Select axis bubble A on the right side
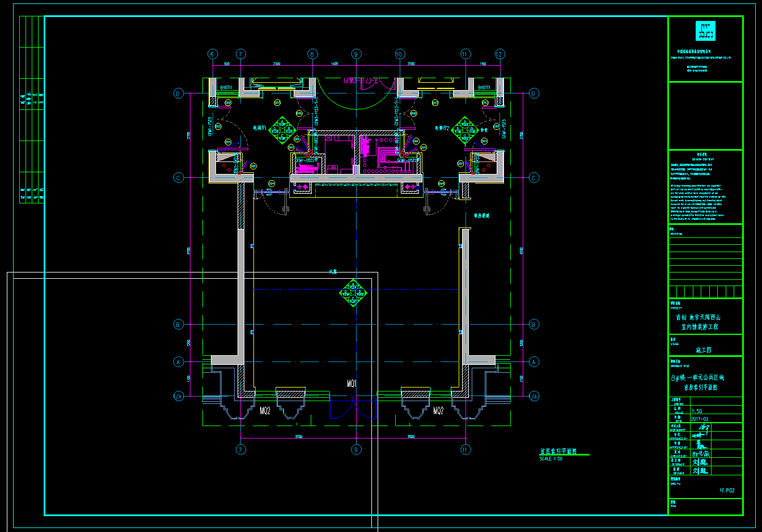The image size is (762, 532). (534, 361)
